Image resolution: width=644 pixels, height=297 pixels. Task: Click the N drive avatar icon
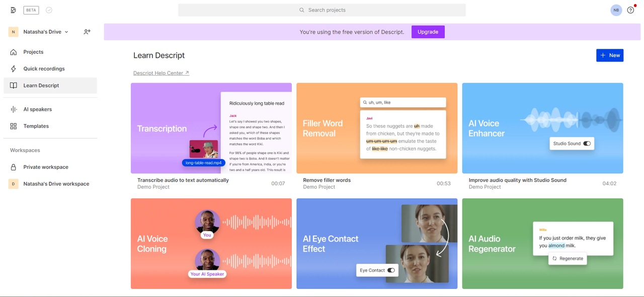click(x=14, y=32)
